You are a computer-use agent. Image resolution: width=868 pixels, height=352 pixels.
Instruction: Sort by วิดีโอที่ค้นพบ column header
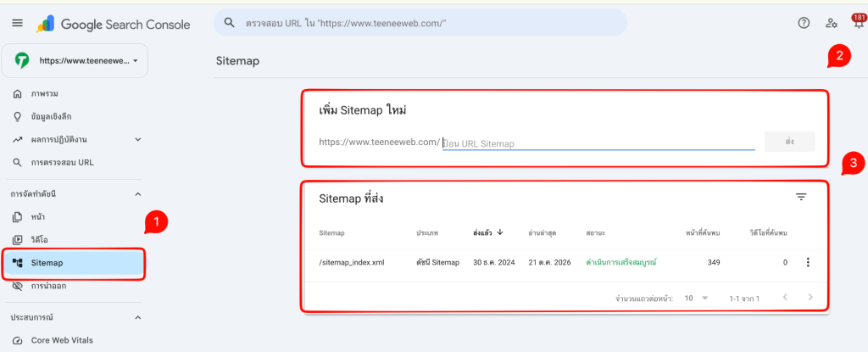(768, 232)
